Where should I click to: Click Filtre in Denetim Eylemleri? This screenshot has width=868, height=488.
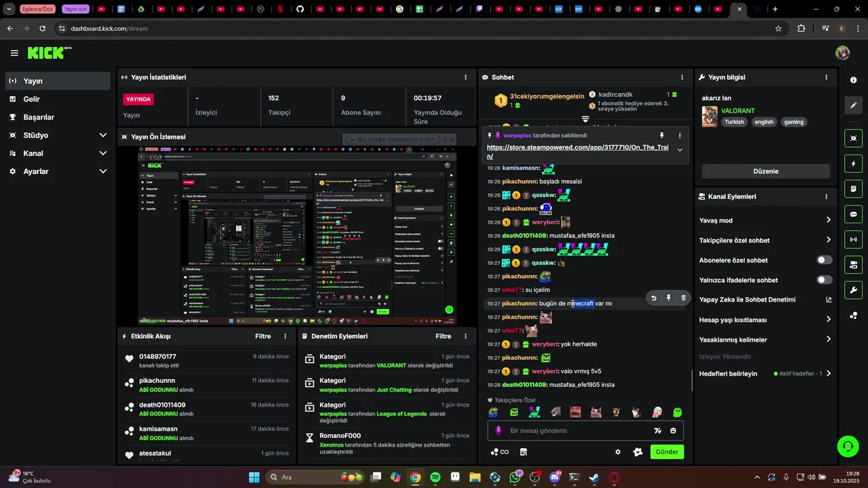[x=443, y=336]
